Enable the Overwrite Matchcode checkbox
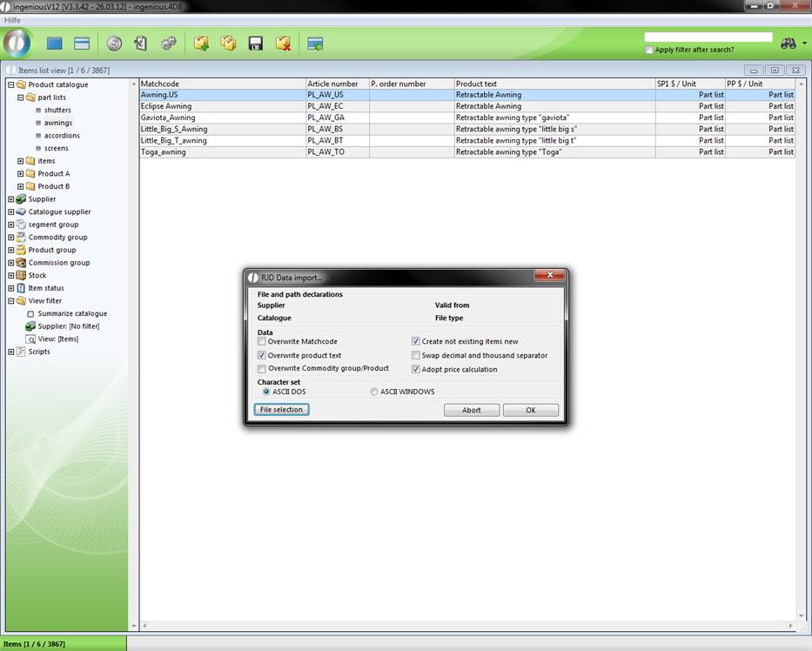812x651 pixels. [x=262, y=342]
